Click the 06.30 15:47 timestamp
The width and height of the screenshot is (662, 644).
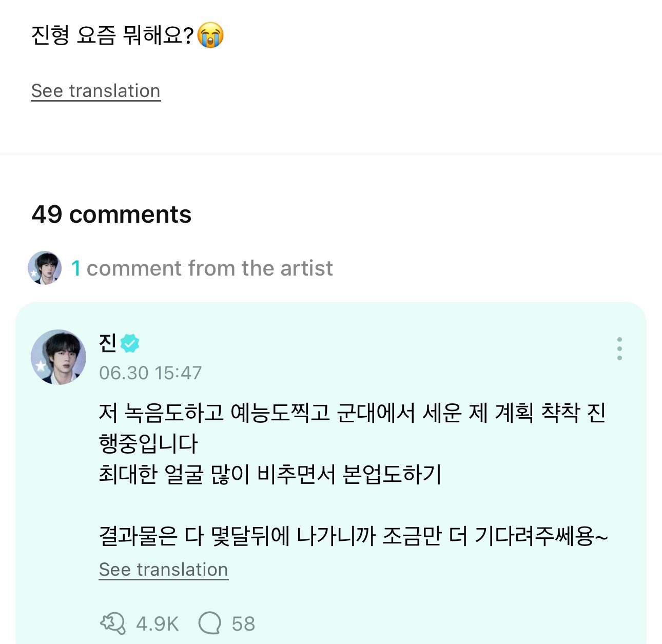click(x=150, y=373)
